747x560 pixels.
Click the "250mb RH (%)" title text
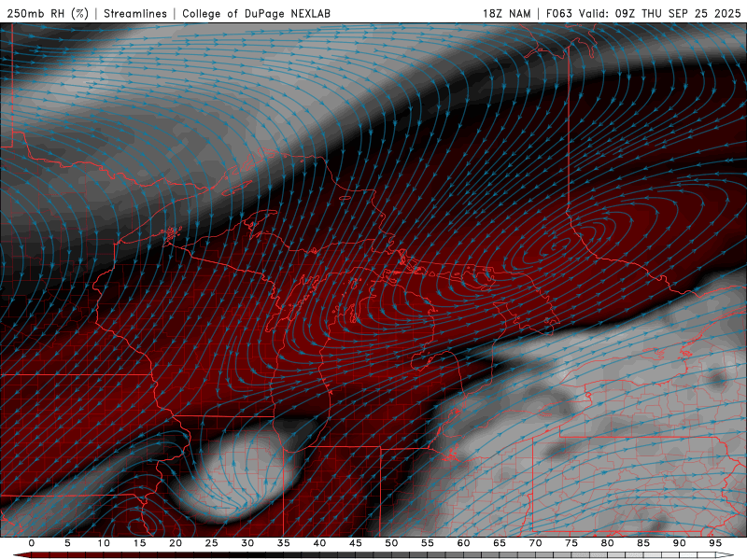[49, 13]
